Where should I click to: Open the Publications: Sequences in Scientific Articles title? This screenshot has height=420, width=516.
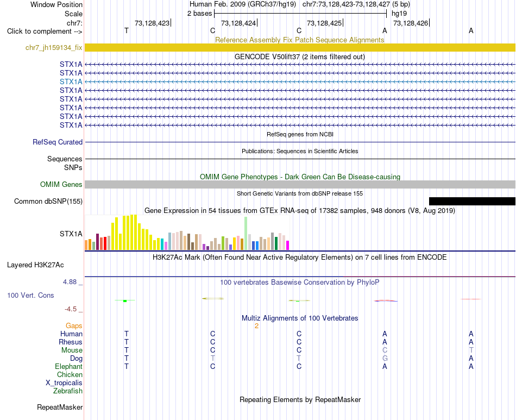[300, 151]
